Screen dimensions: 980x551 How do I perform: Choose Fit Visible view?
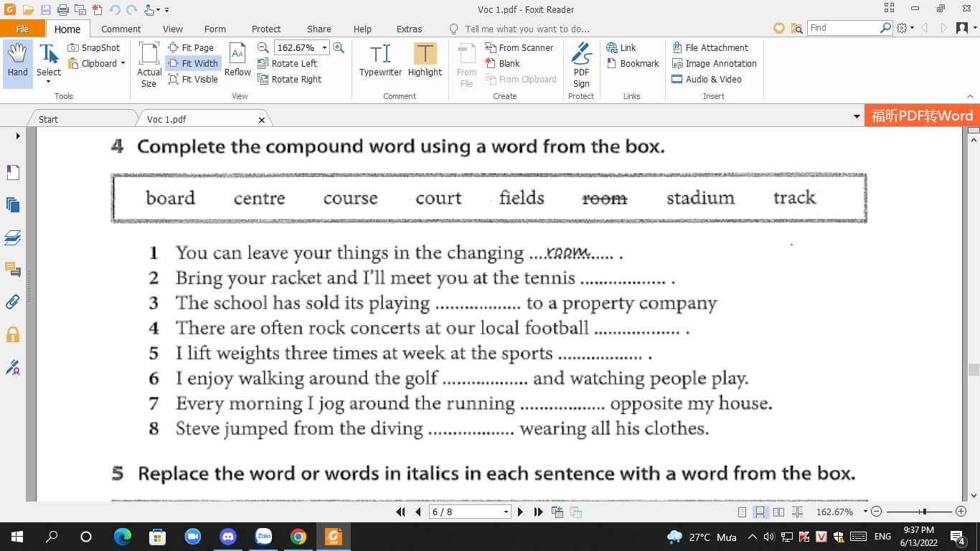click(193, 79)
